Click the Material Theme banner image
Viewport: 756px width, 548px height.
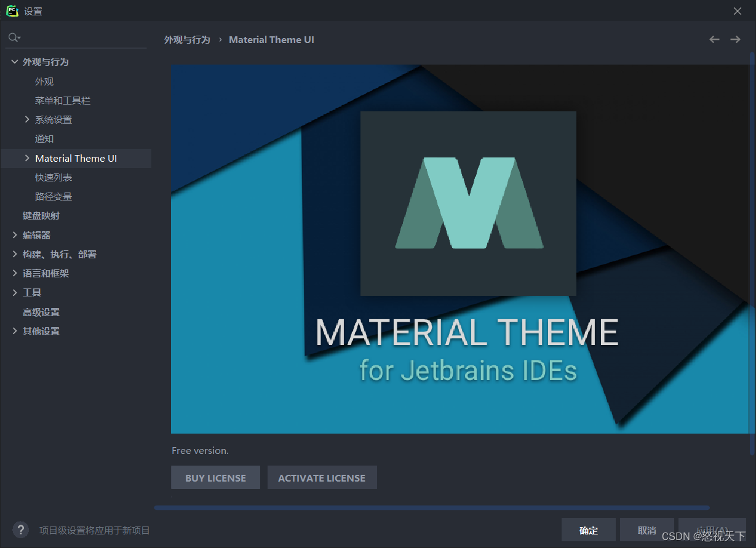tap(460, 249)
